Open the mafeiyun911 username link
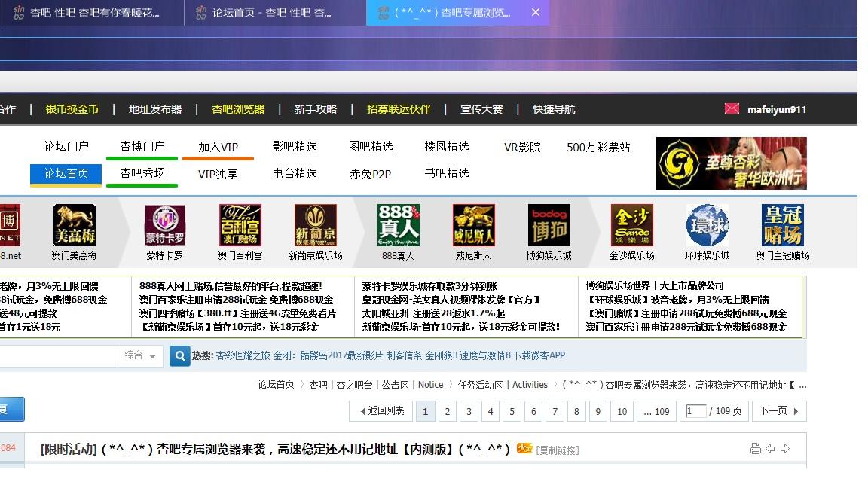This screenshot has width=868, height=488. tap(777, 109)
